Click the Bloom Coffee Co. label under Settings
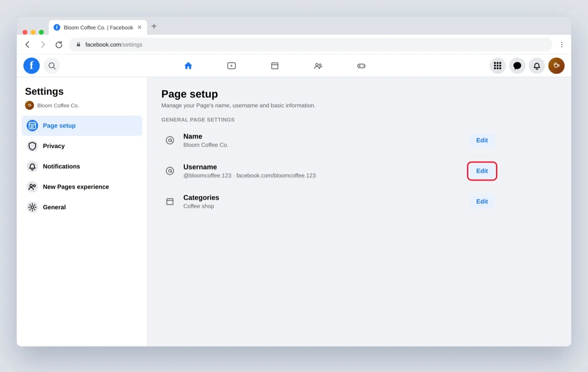Image resolution: width=588 pixels, height=372 pixels. pos(58,105)
